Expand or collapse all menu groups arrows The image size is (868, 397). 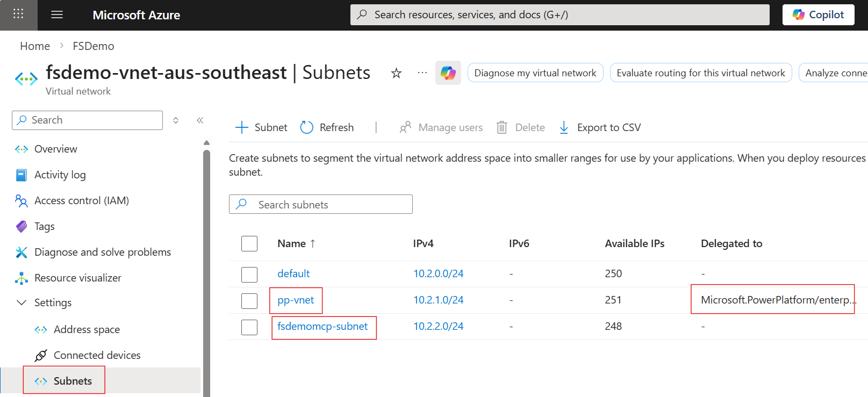[176, 120]
